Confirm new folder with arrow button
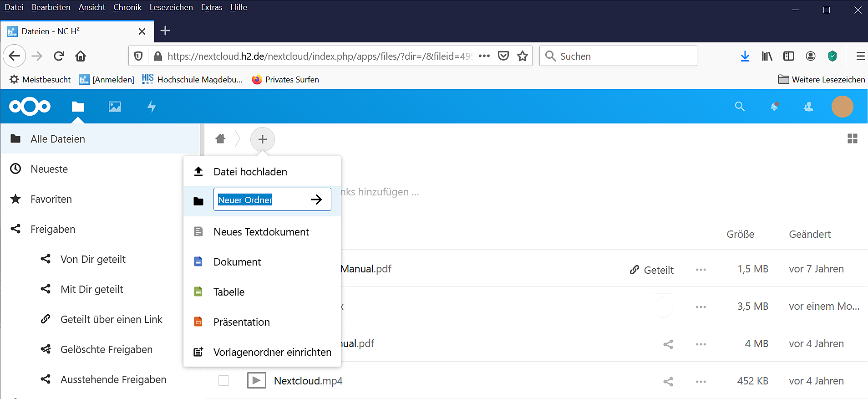This screenshot has width=868, height=399. [316, 199]
